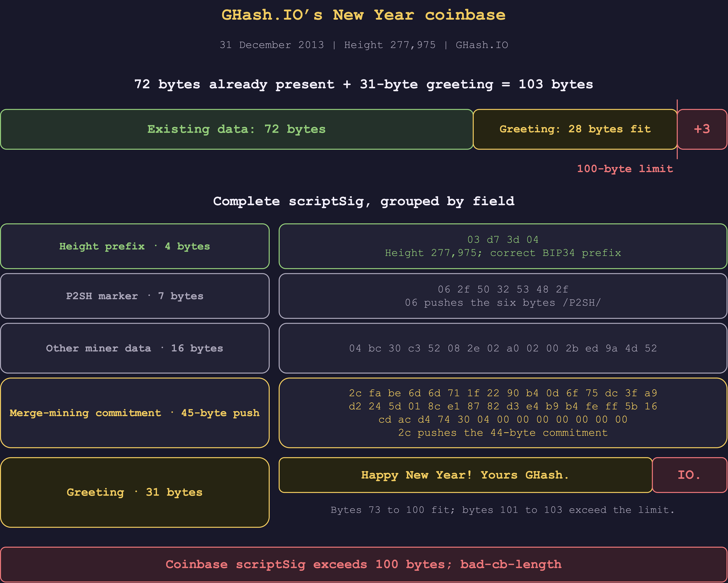Click the note "Bytes 73 to 100 fit; bytes 101 to 103 exceed the limit."
Image resolution: width=728 pixels, height=583 pixels.
pyautogui.click(x=503, y=510)
